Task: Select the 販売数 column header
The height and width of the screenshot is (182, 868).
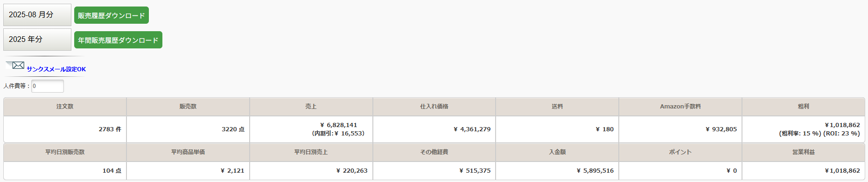Action: coord(188,107)
